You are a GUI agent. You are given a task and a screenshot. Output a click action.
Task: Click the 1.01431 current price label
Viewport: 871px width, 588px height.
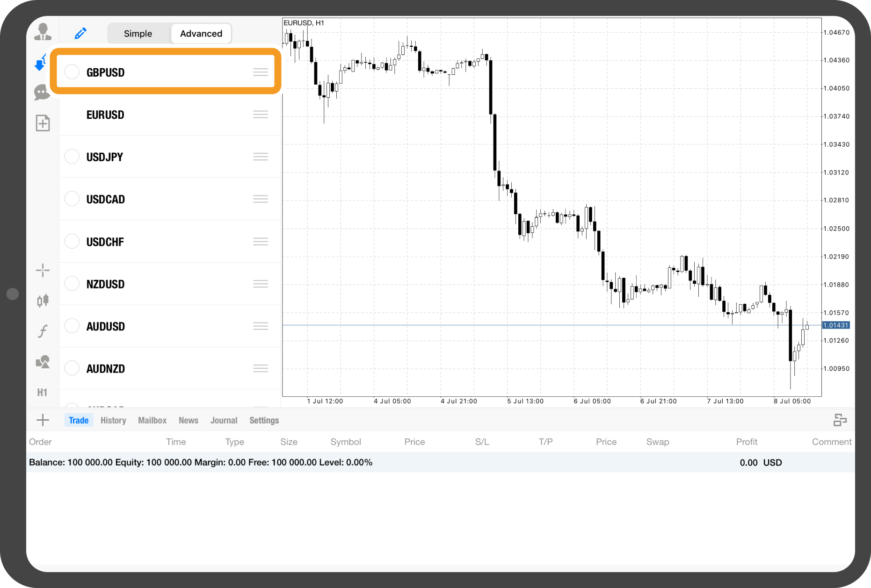835,325
